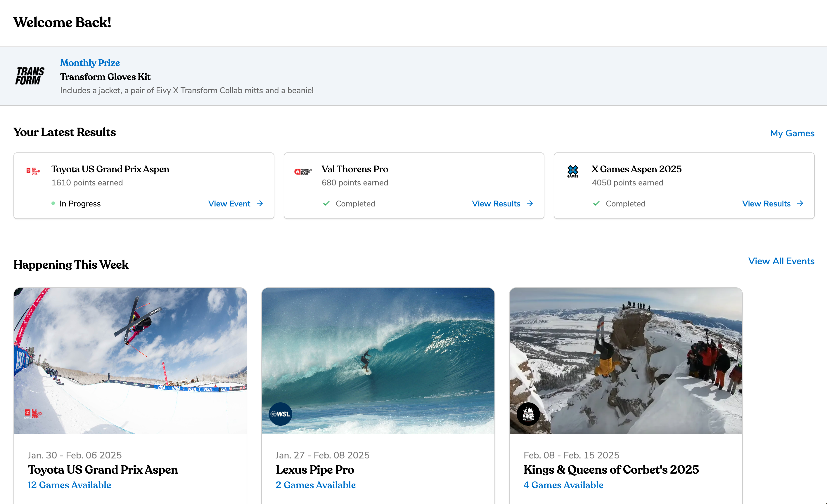
Task: Click the In Progress status label
Action: [x=80, y=204]
